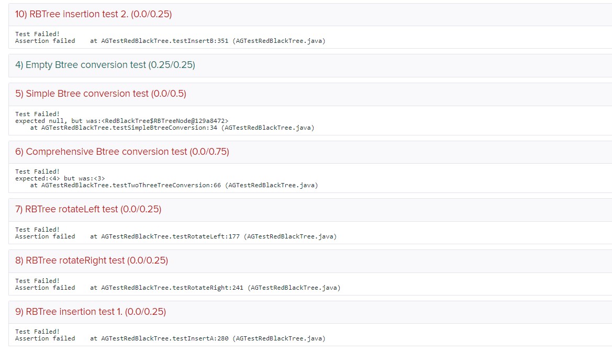The image size is (612, 364).
Task: Collapse the RBTree insertion test 2 header
Action: pyautogui.click(x=94, y=15)
